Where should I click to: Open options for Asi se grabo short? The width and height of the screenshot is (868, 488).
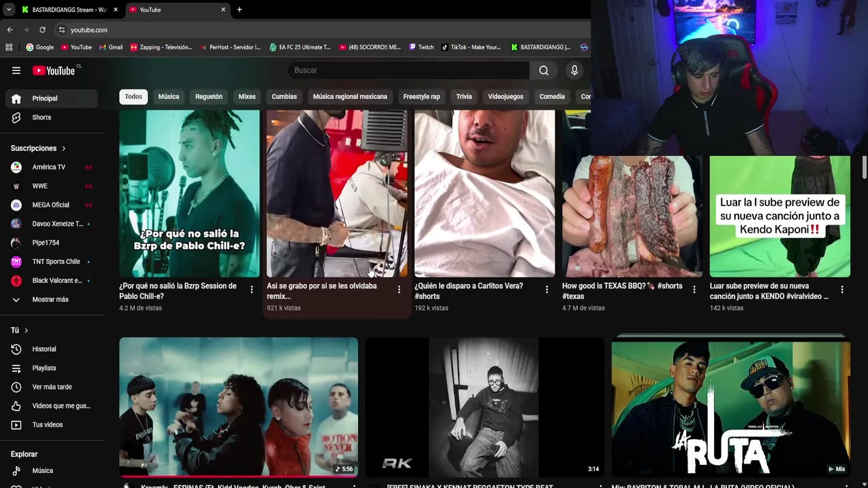399,289
